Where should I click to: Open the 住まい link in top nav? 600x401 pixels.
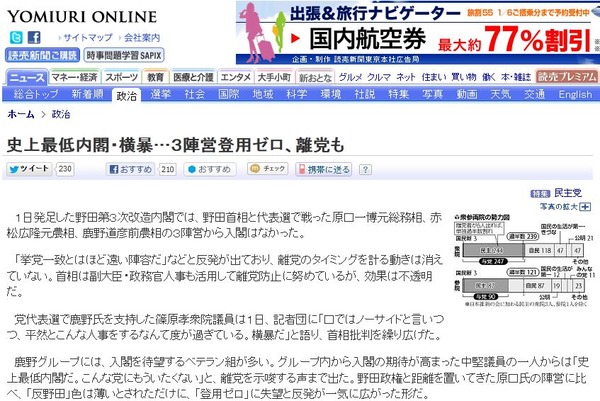tap(434, 77)
